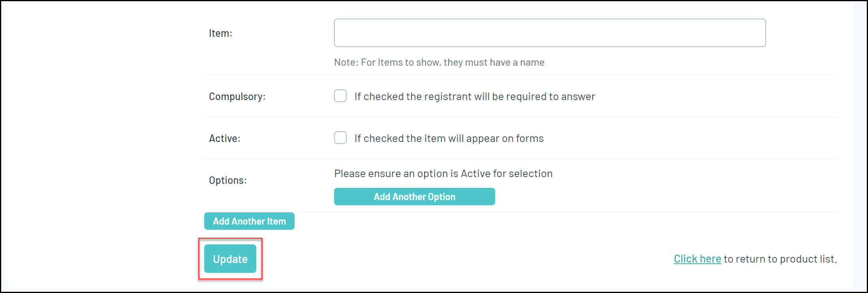This screenshot has width=868, height=293.
Task: Click 'If checked the registrant will be required' text
Action: [474, 96]
